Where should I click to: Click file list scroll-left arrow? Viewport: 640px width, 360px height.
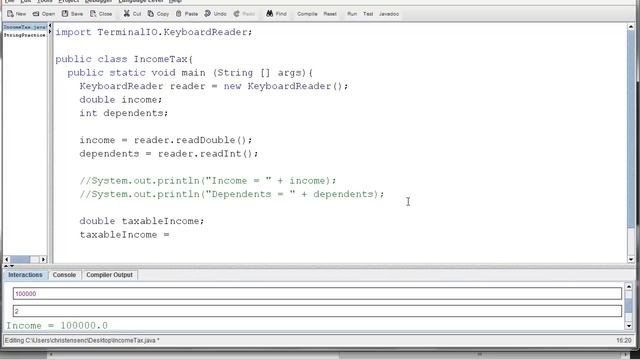tap(6, 260)
